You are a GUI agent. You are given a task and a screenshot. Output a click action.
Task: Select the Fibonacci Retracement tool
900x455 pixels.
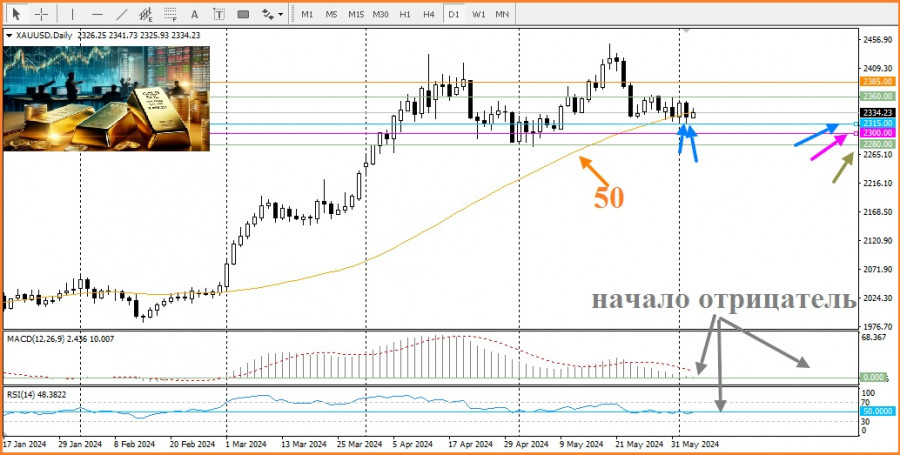170,14
